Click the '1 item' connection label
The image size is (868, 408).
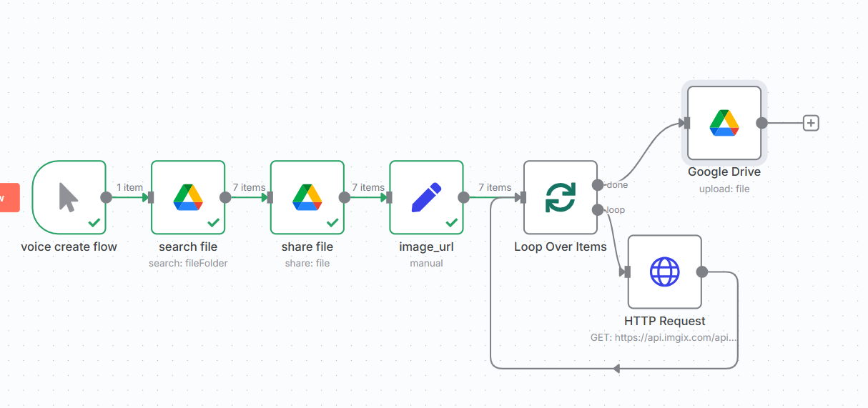pyautogui.click(x=130, y=187)
